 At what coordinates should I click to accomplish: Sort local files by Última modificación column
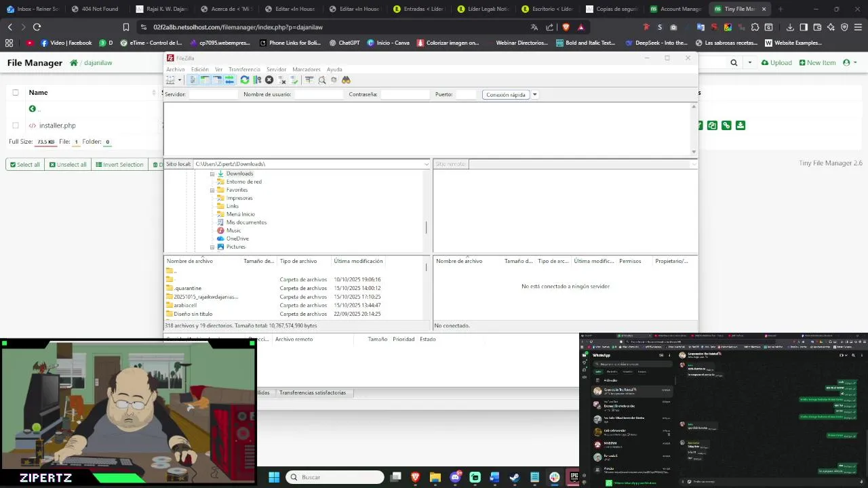358,261
